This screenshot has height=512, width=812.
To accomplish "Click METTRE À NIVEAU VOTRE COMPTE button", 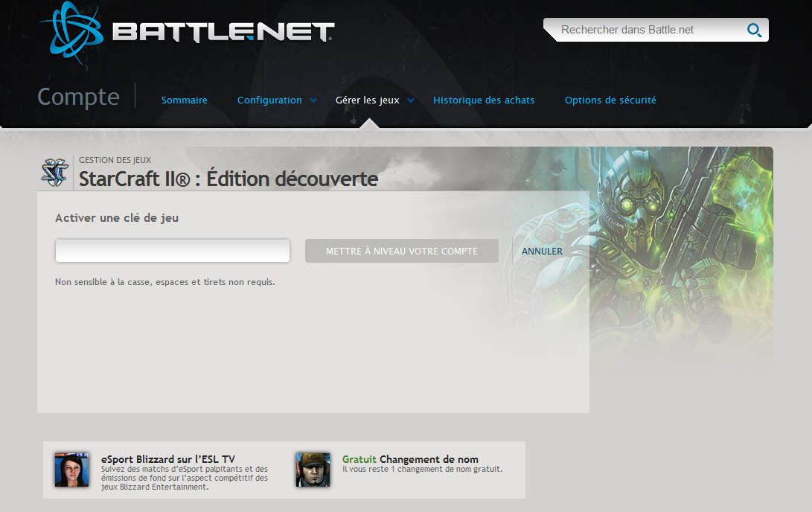I will pos(402,251).
